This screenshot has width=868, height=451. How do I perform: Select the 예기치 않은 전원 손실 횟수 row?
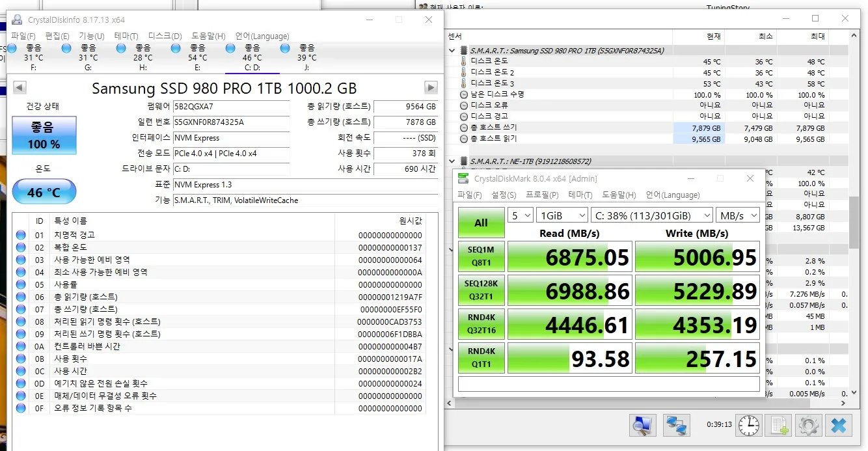click(219, 383)
